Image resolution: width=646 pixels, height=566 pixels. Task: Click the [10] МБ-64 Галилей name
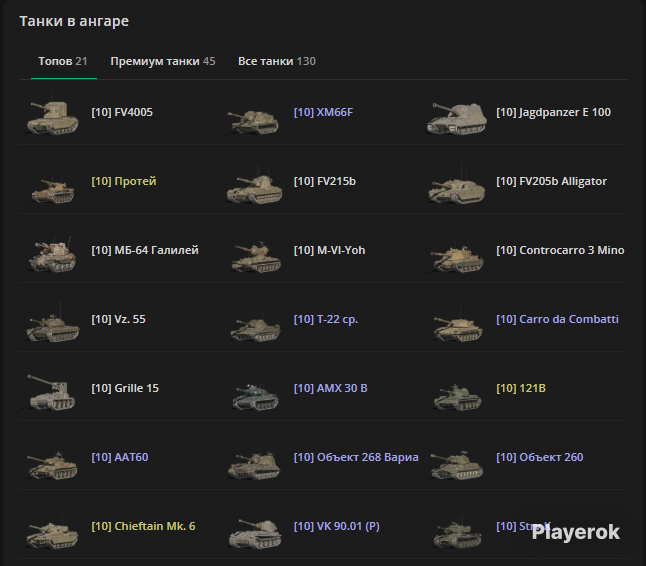point(145,250)
